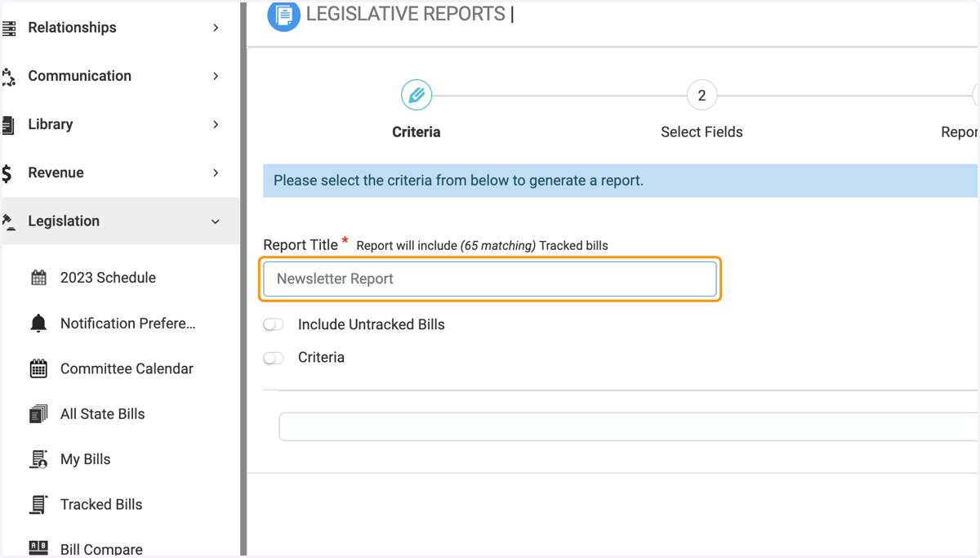The width and height of the screenshot is (980, 558).
Task: Open Notification Preferences page
Action: (x=128, y=324)
